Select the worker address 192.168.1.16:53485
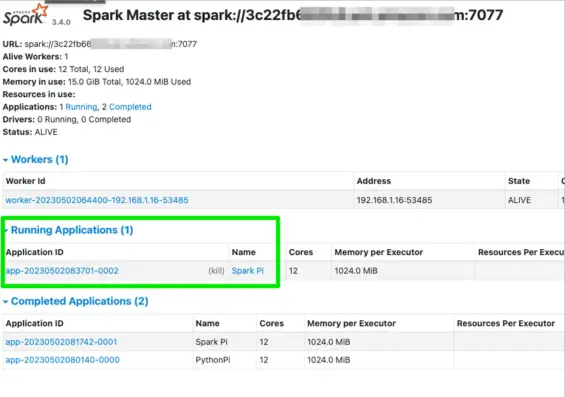 point(394,200)
